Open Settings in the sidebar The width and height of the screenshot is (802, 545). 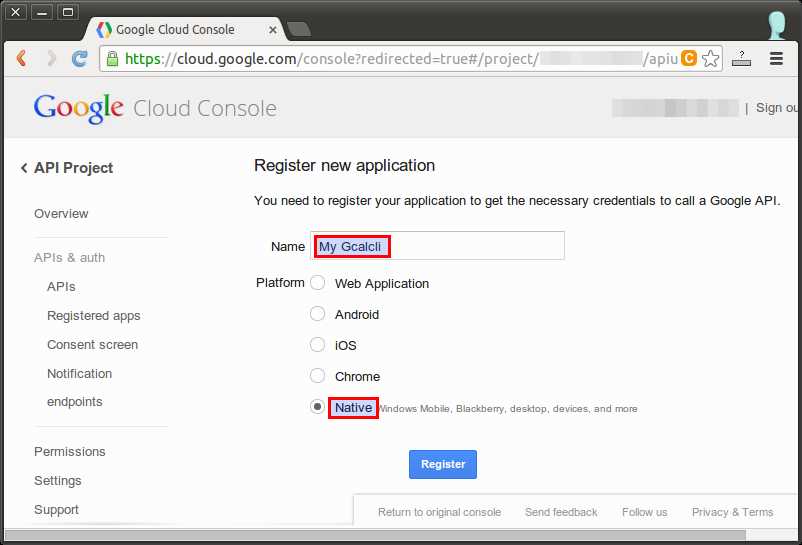pos(57,481)
